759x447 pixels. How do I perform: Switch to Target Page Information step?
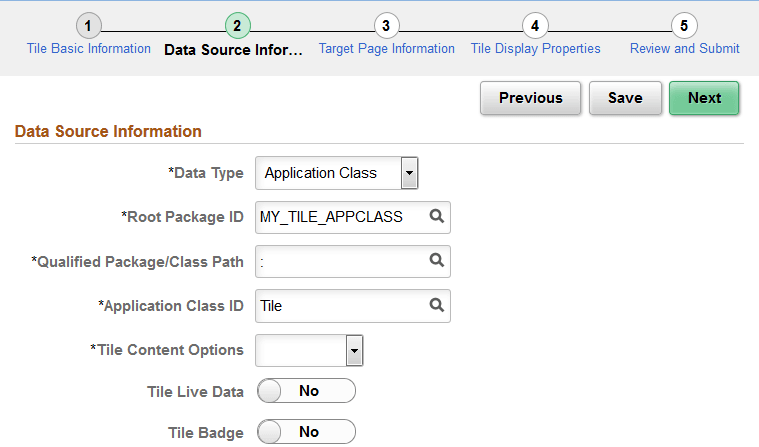pos(386,48)
